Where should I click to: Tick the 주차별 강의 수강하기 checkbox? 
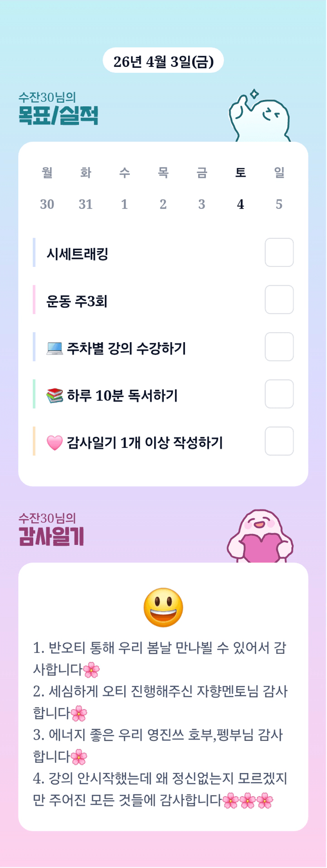279,346
